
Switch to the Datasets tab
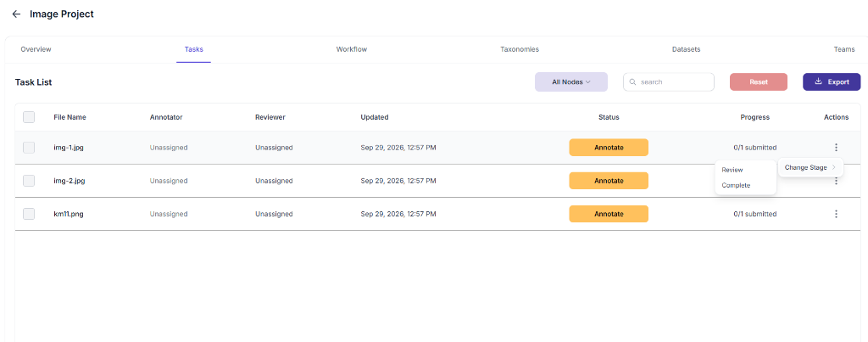(686, 49)
